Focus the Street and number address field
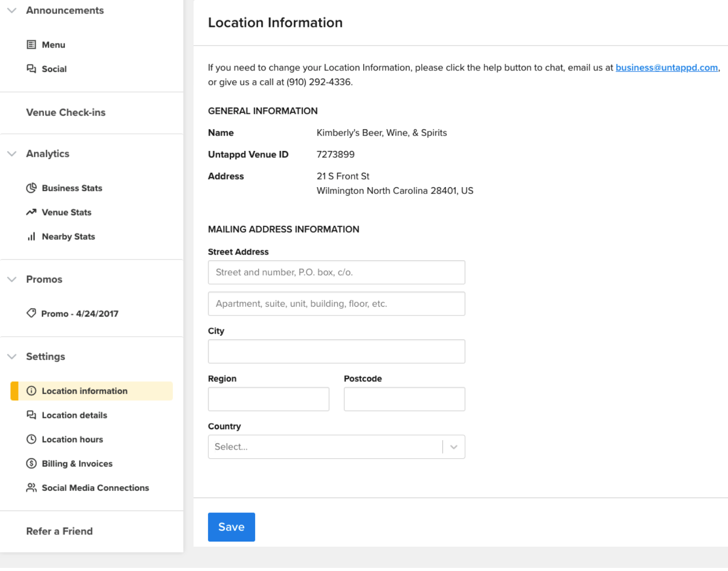728x571 pixels. point(336,272)
